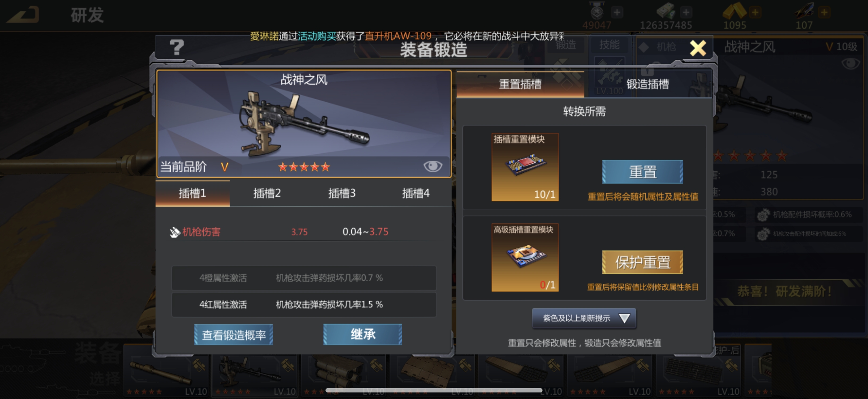Toggle eye icon in background weapon panel
This screenshot has height=399, width=868.
click(850, 63)
